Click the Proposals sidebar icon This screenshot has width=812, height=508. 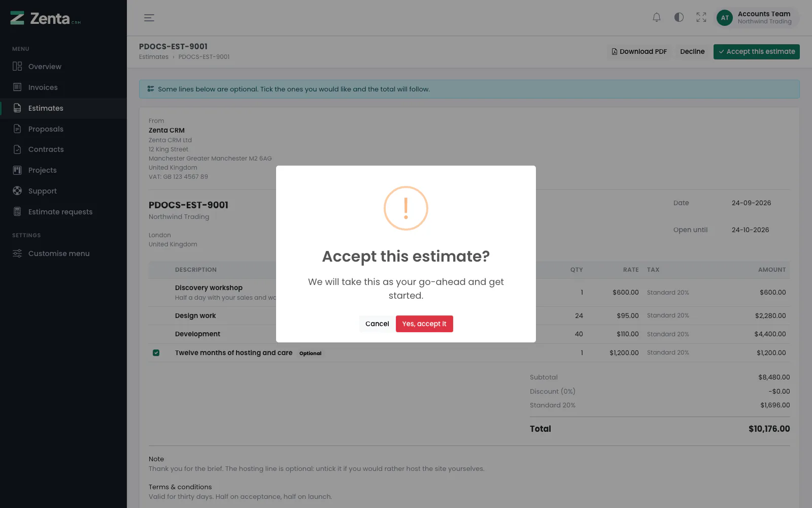pyautogui.click(x=17, y=129)
